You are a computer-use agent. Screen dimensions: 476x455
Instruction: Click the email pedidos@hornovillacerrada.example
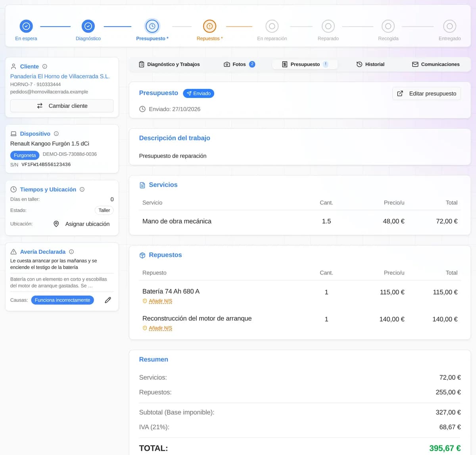click(x=49, y=92)
